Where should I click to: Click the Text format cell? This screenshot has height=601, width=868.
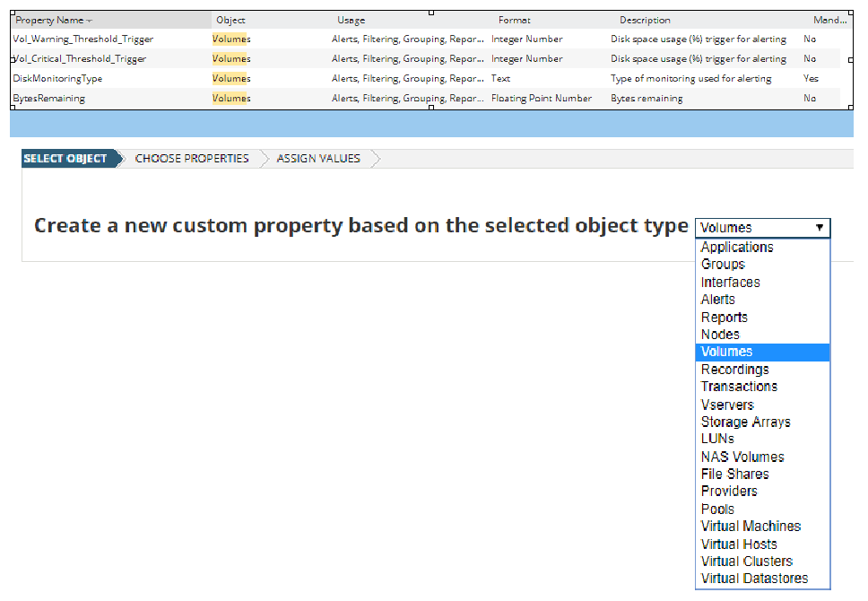coord(500,79)
